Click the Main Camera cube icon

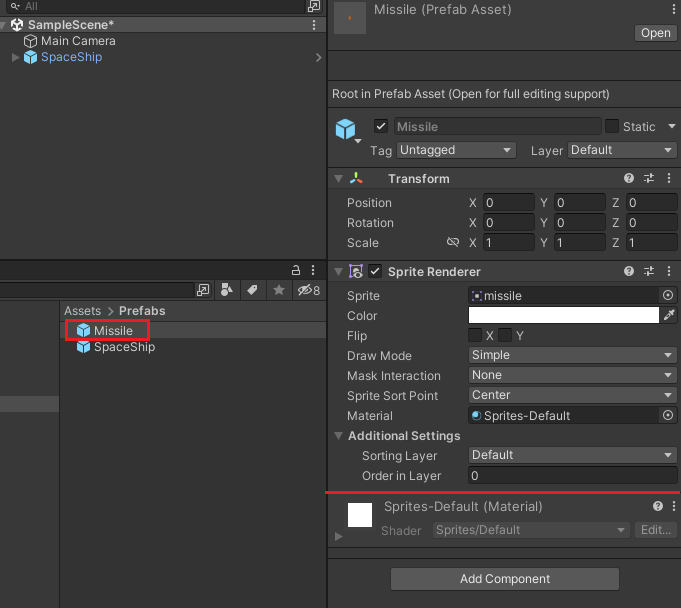(x=30, y=41)
